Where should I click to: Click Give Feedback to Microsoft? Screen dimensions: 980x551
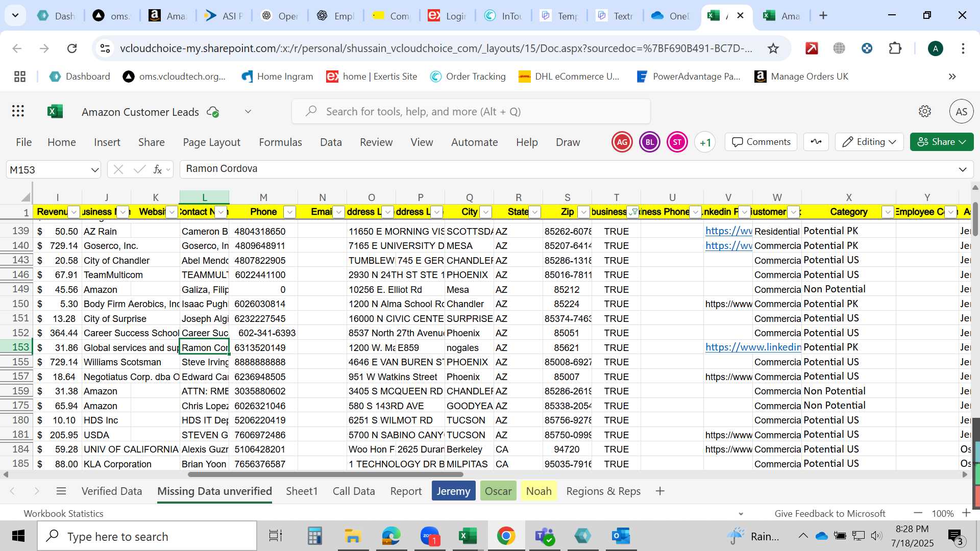pyautogui.click(x=830, y=513)
